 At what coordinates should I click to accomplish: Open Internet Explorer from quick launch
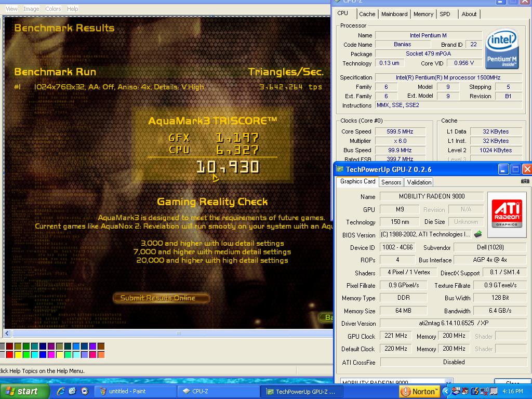pos(61,391)
